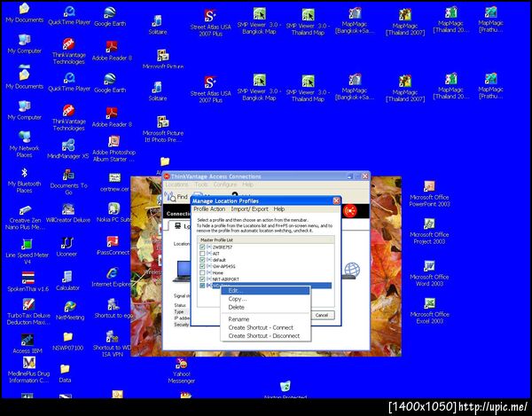Open Microsoft Office Project 2003

(429, 224)
